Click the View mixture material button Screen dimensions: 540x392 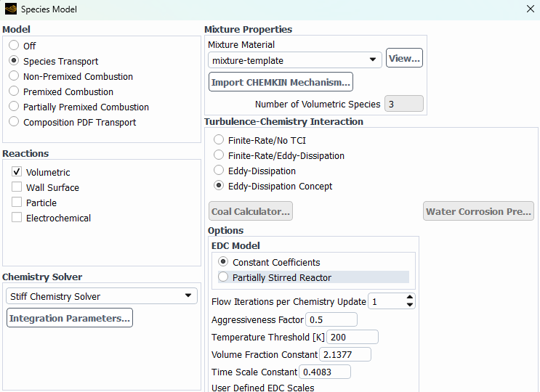pyautogui.click(x=404, y=59)
